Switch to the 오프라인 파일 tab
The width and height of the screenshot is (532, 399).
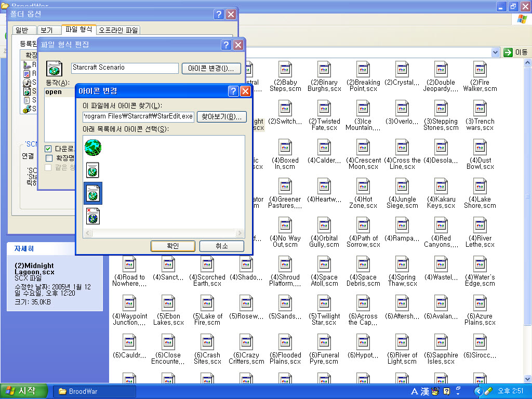[118, 30]
